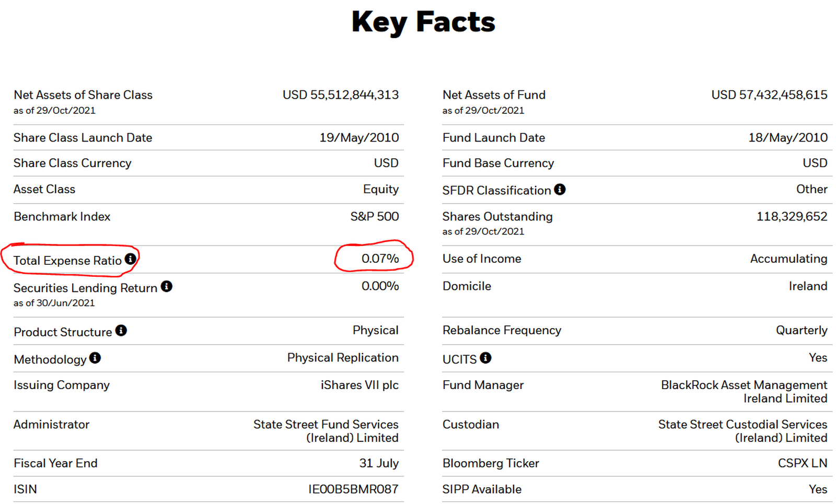
Task: Select the CSPX LN ticker value
Action: (803, 463)
